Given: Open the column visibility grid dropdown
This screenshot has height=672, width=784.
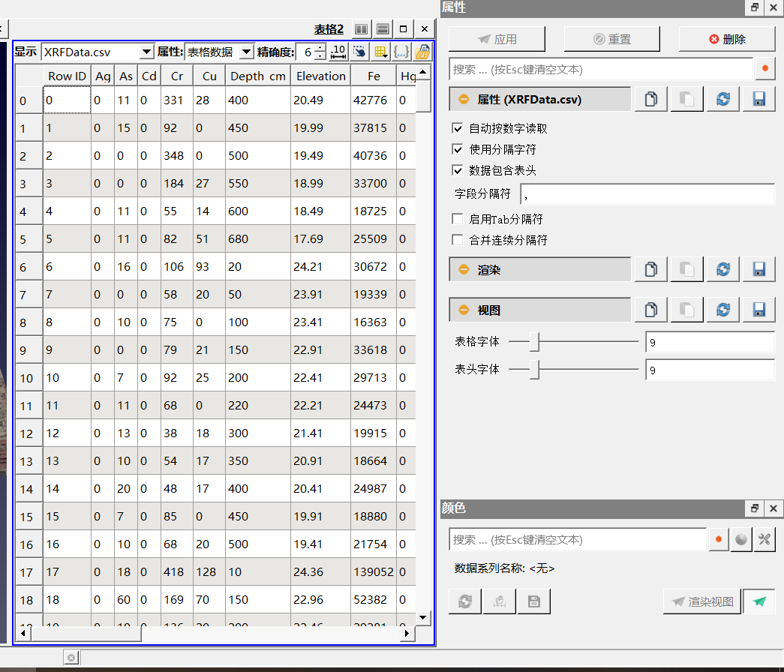Looking at the screenshot, I should coord(380,52).
